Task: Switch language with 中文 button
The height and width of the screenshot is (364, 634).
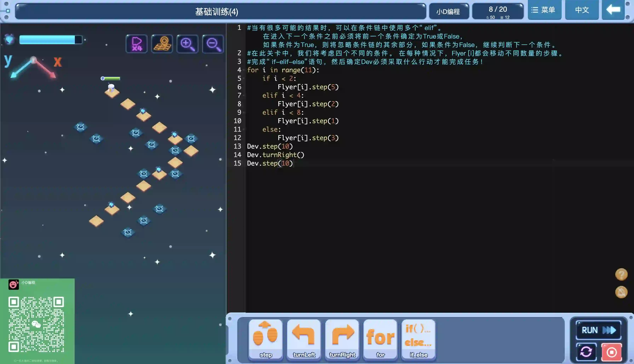Action: (582, 10)
